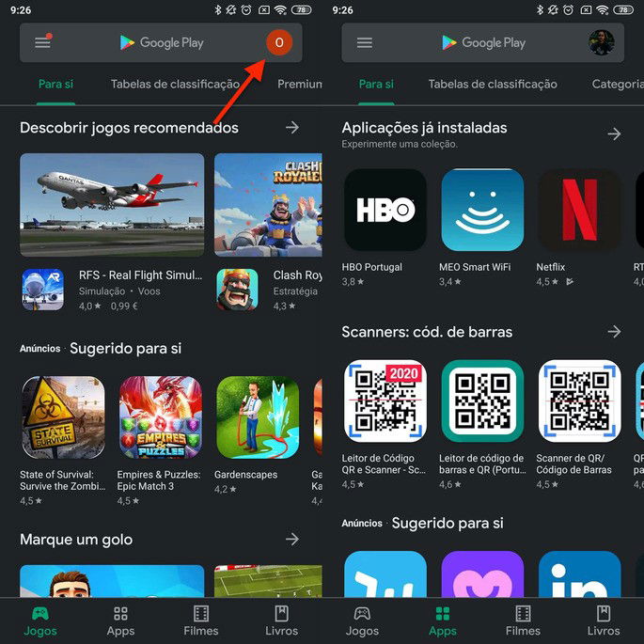Open the light blue suggested app icon
The width and height of the screenshot is (644, 644).
point(385,573)
